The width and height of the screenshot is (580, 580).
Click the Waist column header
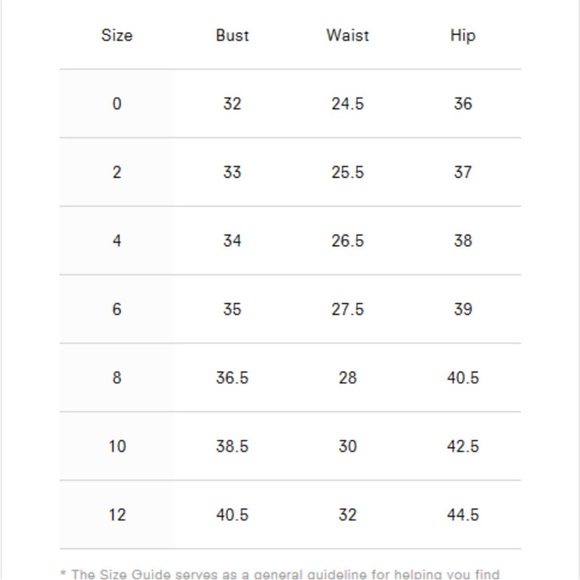(x=347, y=36)
